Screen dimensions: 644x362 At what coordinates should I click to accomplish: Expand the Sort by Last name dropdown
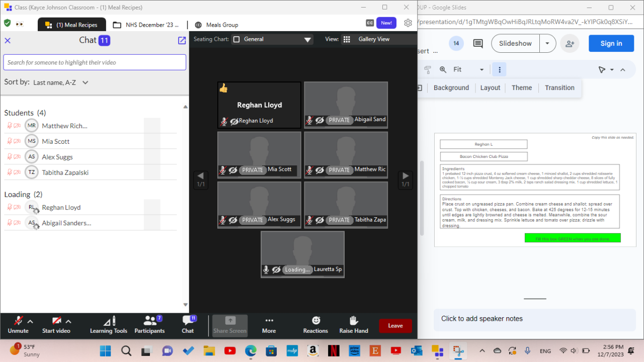[x=61, y=82]
